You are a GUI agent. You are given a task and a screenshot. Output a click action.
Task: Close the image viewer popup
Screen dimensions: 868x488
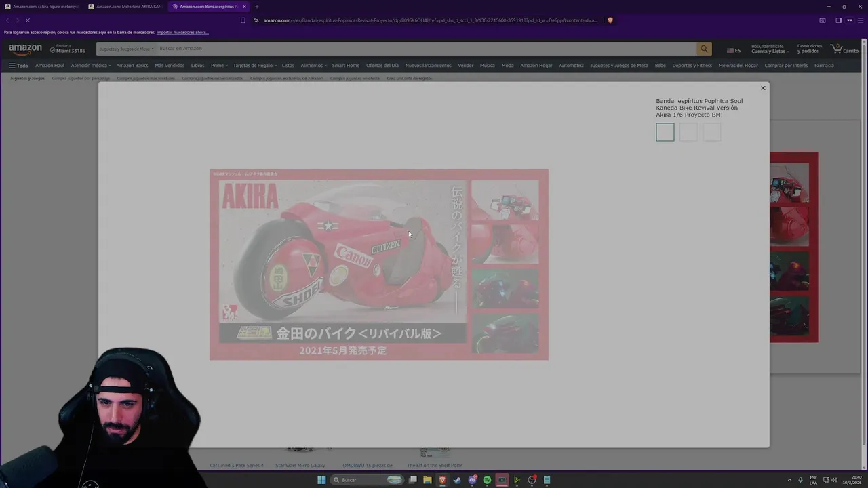tap(763, 88)
